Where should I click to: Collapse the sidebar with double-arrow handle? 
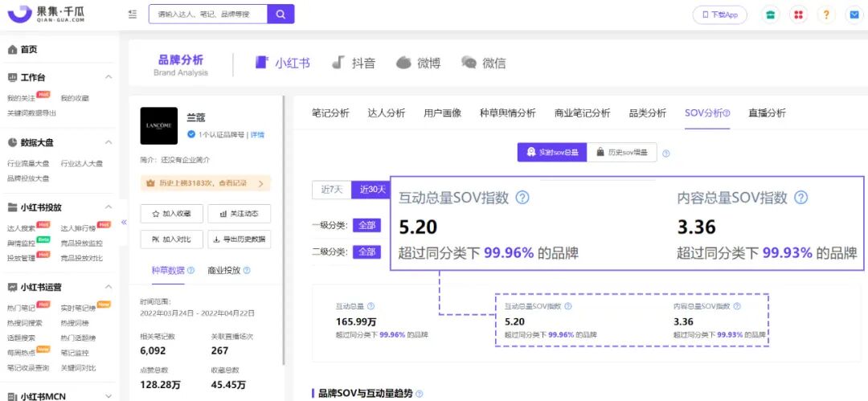coord(124,222)
